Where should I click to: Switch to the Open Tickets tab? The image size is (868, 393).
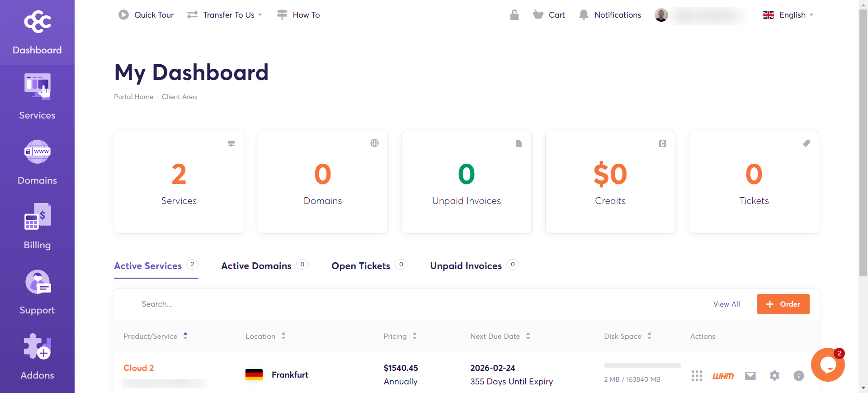click(369, 266)
